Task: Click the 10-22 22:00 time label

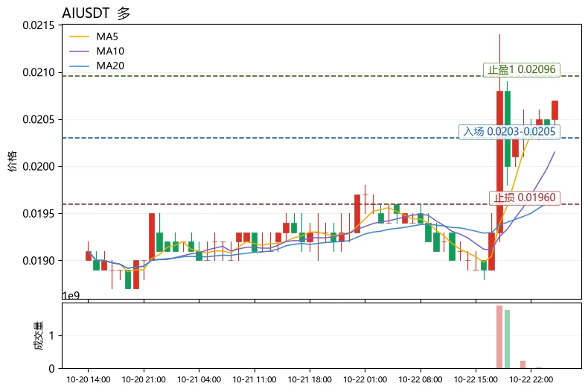Action: click(531, 379)
